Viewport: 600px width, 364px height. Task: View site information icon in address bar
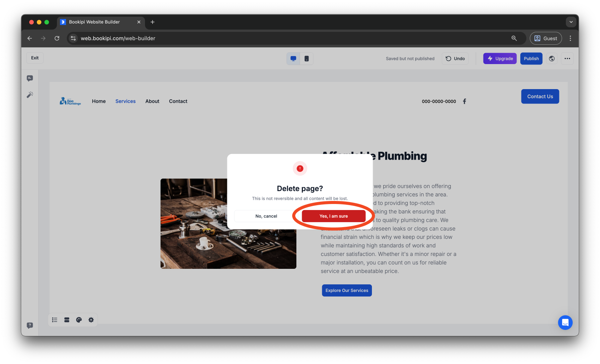tap(73, 38)
